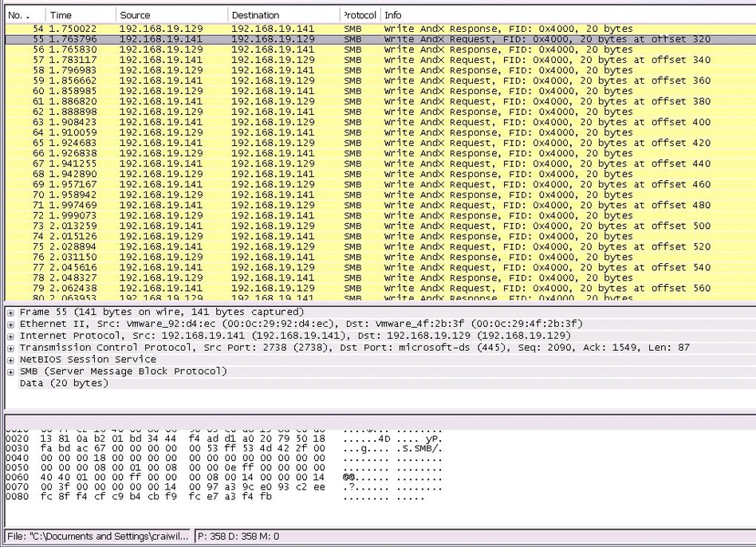Select packet 61 at offset 380
756x547 pixels.
coord(380,101)
